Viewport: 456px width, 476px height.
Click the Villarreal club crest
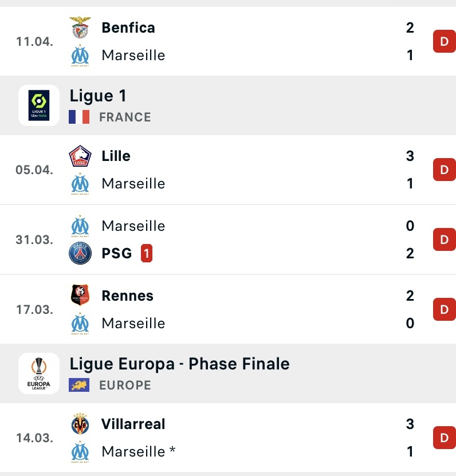(x=80, y=424)
